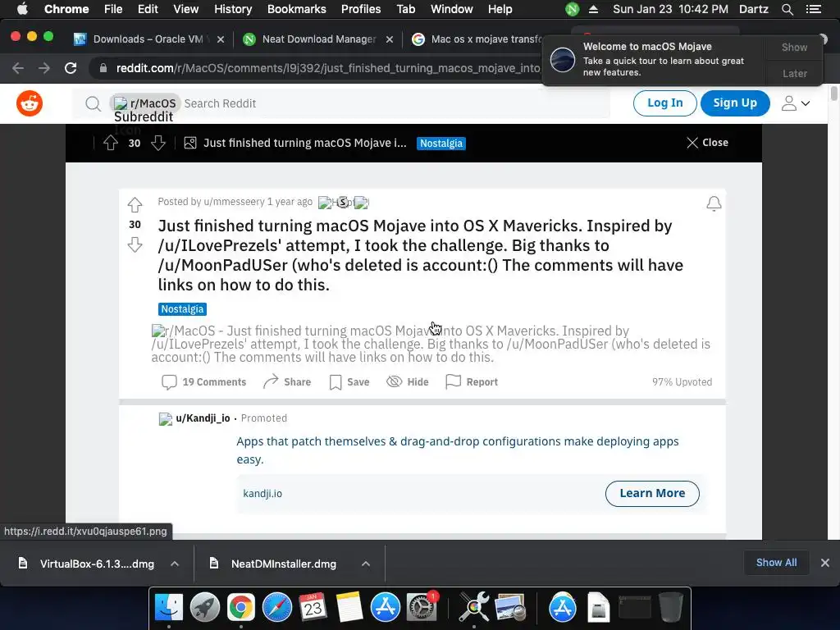Image resolution: width=840 pixels, height=630 pixels.
Task: Click the Neat Download Manager menu bar icon
Action: 572,9
